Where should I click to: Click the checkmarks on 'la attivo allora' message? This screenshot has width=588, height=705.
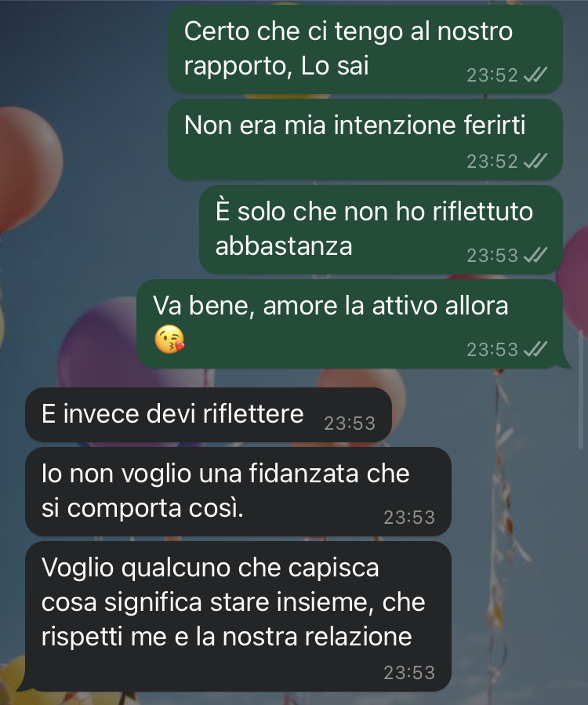point(535,349)
